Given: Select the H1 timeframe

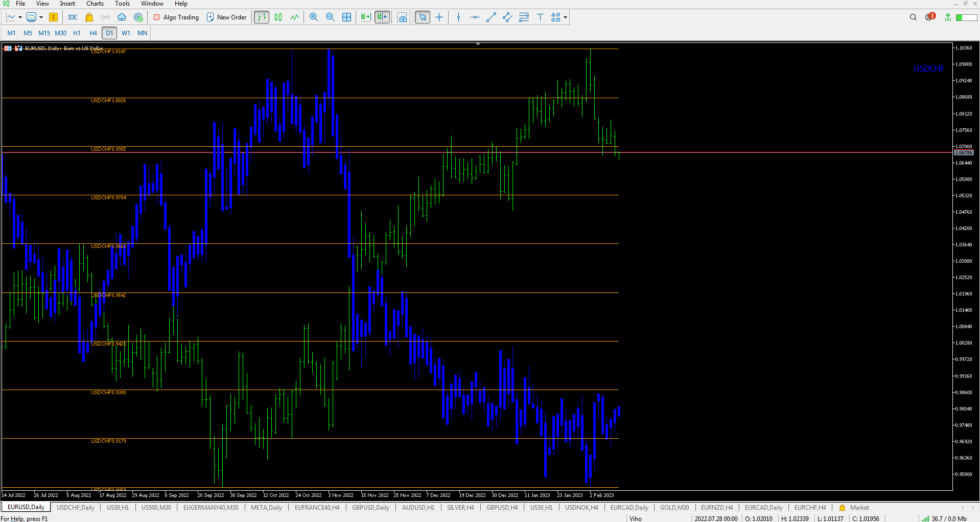Looking at the screenshot, I should [x=77, y=33].
